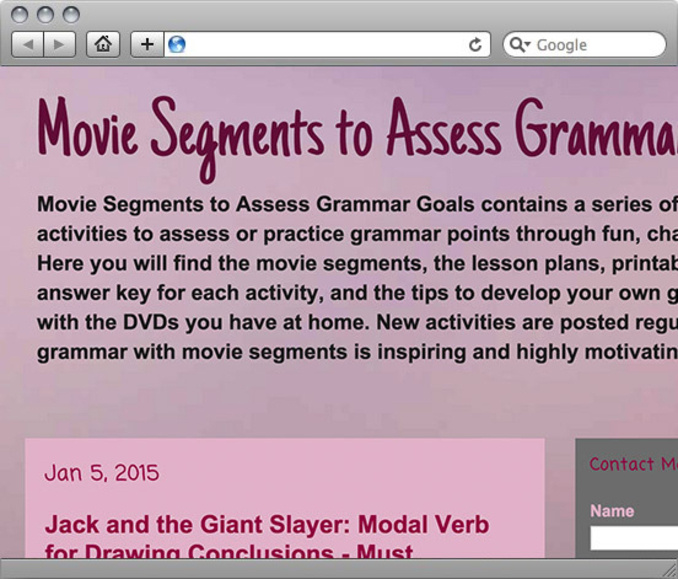The height and width of the screenshot is (579, 678).
Task: Reload the current page
Action: (475, 44)
